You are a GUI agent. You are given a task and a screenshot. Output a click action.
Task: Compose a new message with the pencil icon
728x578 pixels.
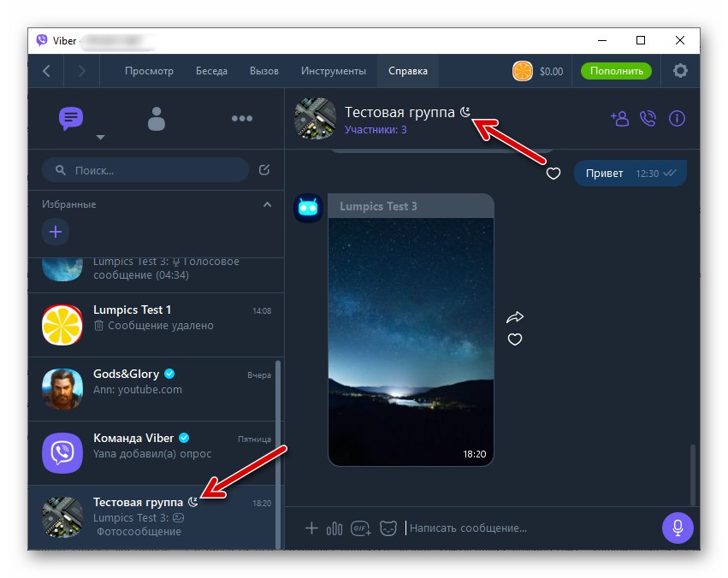264,170
